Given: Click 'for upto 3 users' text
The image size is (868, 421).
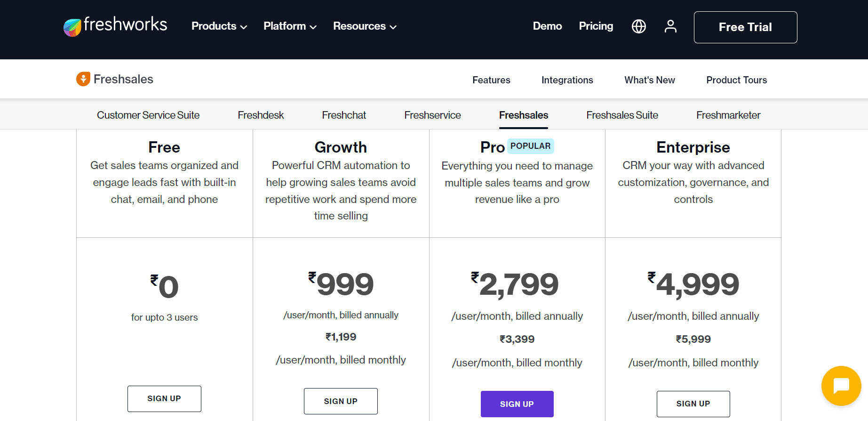Looking at the screenshot, I should click(164, 317).
